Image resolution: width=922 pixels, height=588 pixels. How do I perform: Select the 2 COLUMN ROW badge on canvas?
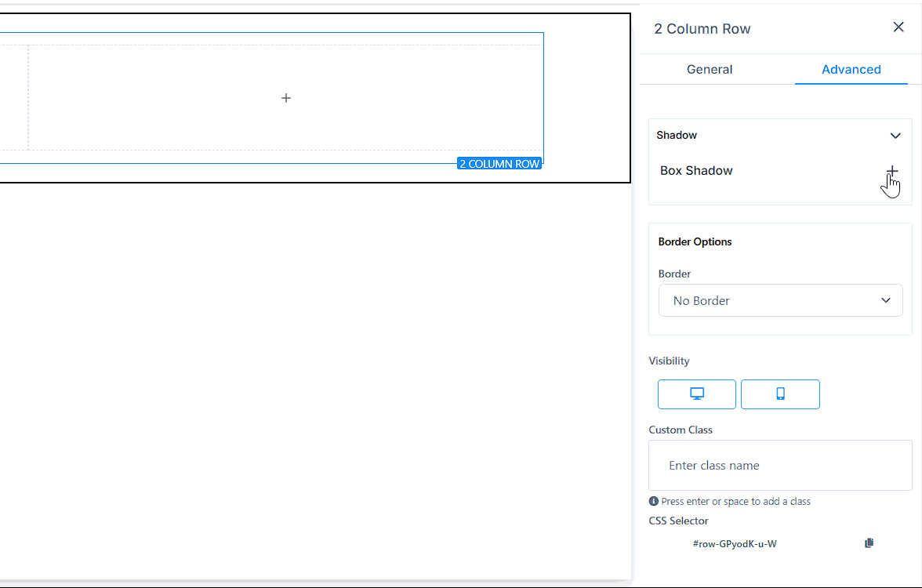[499, 164]
